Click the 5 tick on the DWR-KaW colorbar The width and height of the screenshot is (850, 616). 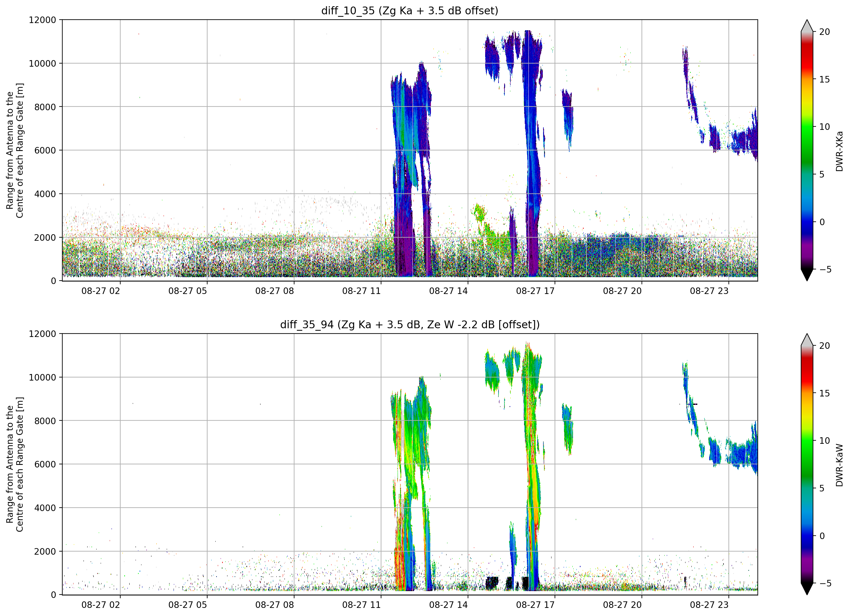[822, 488]
